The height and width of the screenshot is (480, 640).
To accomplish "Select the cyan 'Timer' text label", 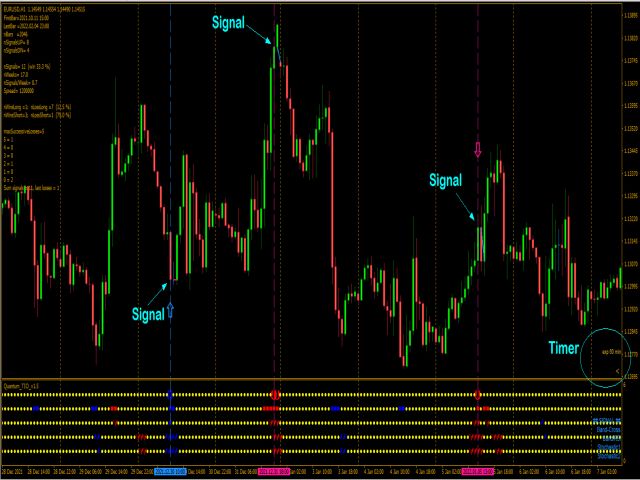I will click(x=563, y=348).
